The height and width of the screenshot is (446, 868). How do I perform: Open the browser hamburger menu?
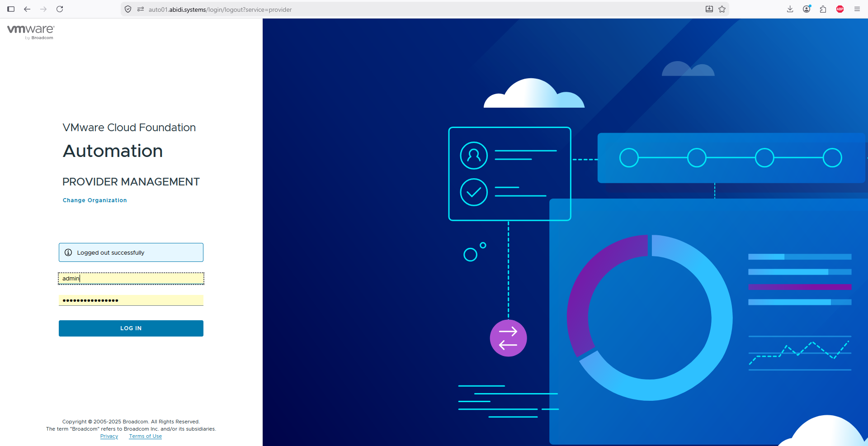pos(857,9)
